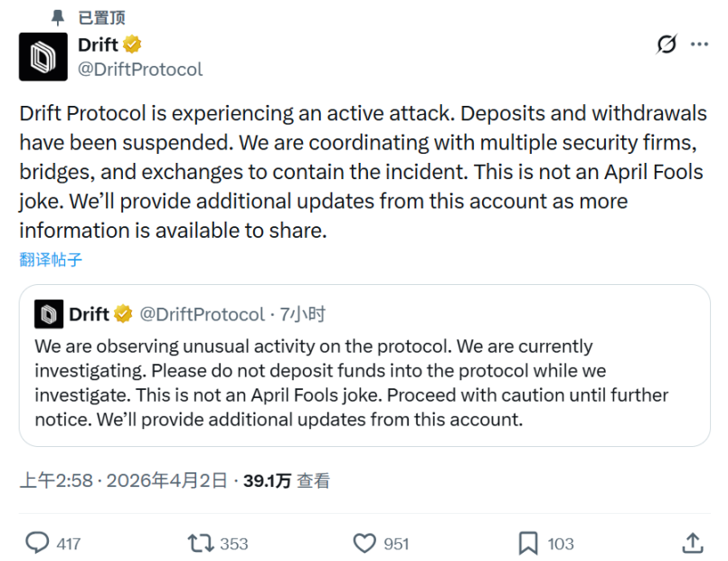
Task: Repost this Drift tweet
Action: point(201,543)
